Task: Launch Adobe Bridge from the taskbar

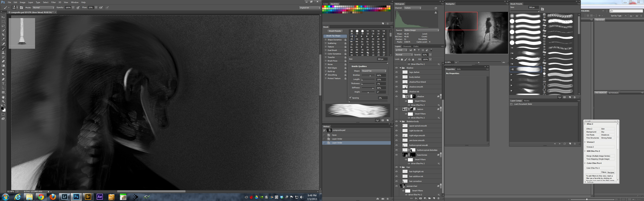Action: [88, 197]
